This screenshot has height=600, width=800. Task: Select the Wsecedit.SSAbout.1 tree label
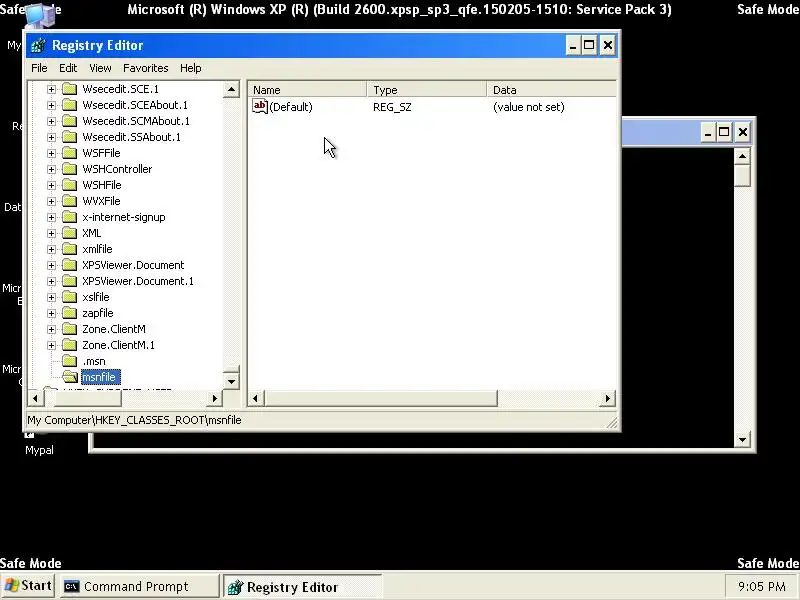tap(131, 137)
